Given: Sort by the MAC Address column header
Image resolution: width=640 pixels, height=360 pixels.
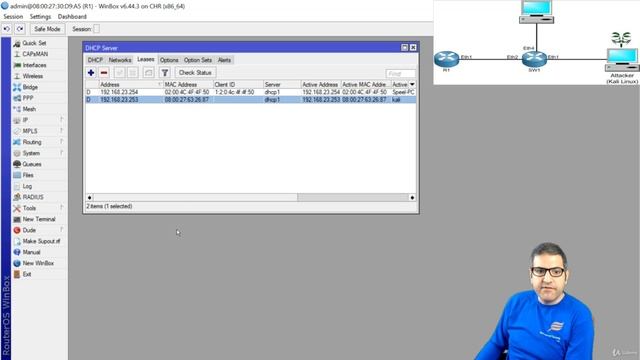Looking at the screenshot, I should 188,84.
